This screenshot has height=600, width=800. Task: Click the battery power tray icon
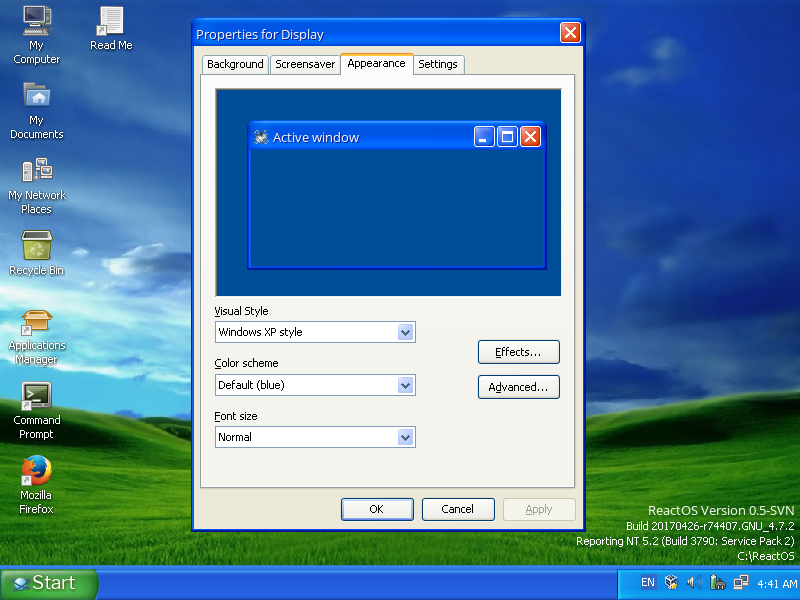(x=717, y=582)
